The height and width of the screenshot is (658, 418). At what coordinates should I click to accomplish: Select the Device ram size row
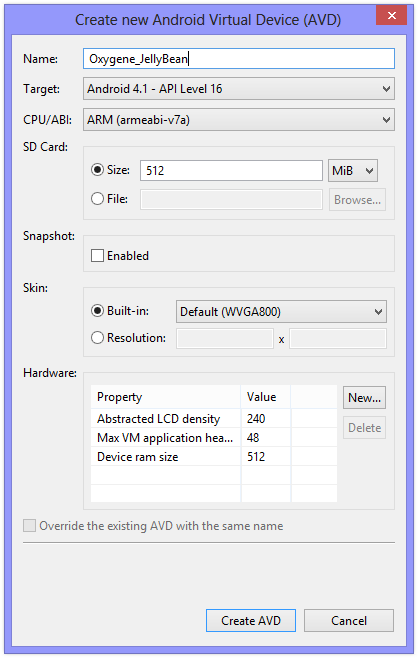click(214, 457)
